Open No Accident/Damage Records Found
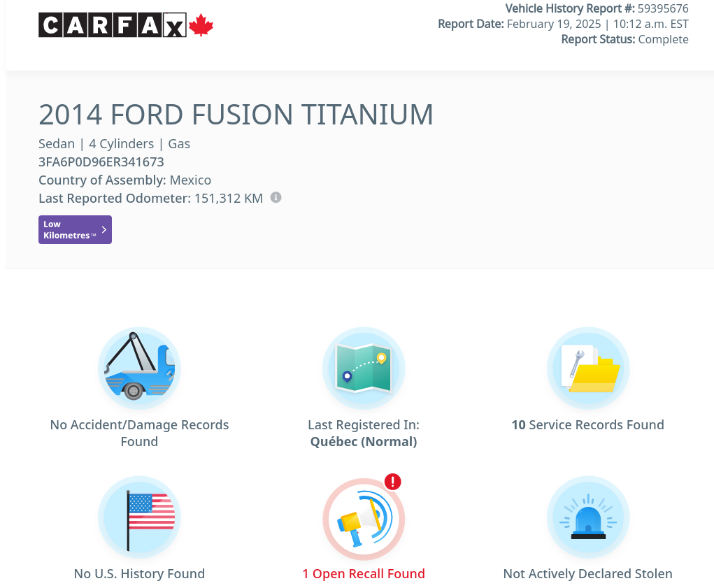714x588 pixels. [139, 433]
